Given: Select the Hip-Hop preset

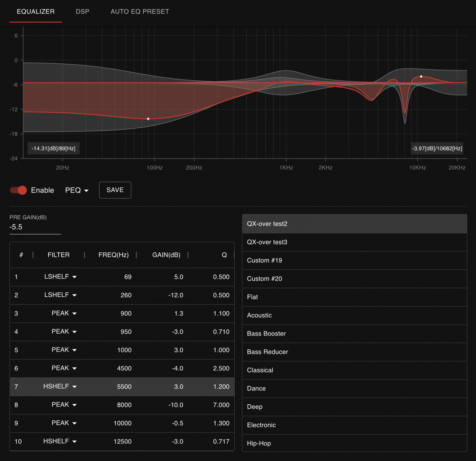Looking at the screenshot, I should tap(354, 443).
